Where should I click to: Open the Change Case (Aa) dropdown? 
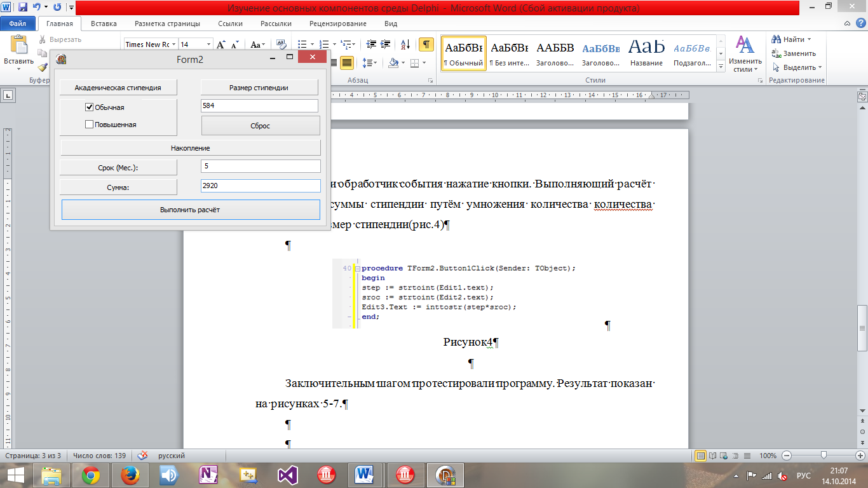pyautogui.click(x=257, y=44)
